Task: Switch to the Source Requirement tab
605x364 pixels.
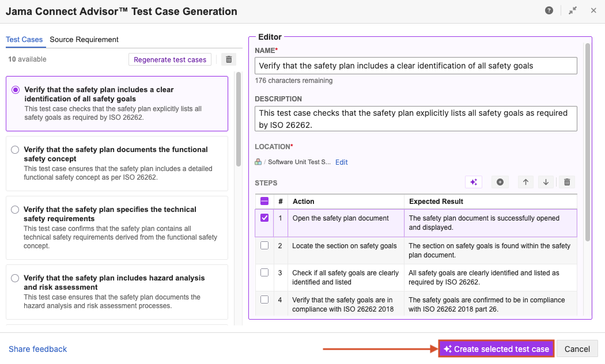Action: click(x=84, y=39)
